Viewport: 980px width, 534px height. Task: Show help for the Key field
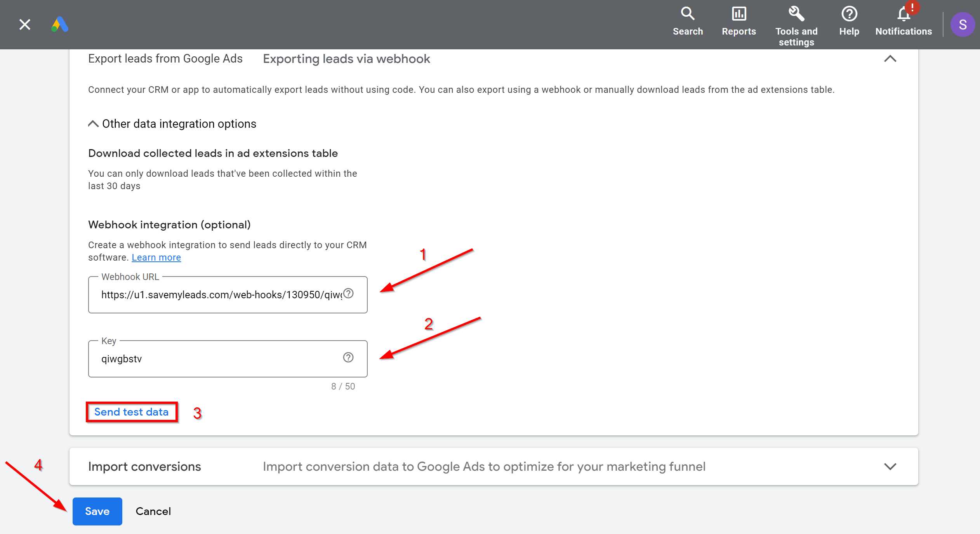[348, 358]
